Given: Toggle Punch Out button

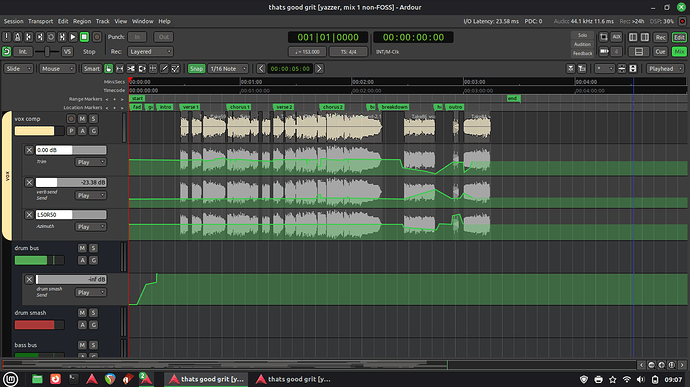Looking at the screenshot, I should pyautogui.click(x=163, y=37).
